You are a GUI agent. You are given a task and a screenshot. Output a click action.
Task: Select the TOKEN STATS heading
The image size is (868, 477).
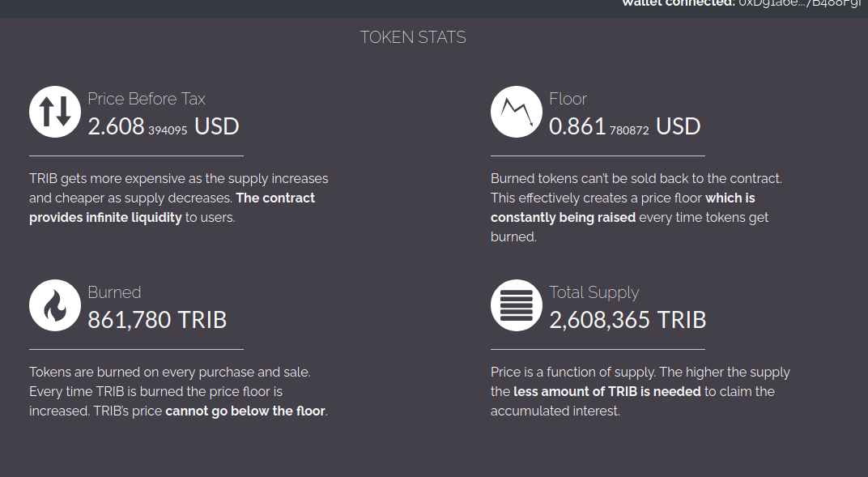pyautogui.click(x=413, y=37)
